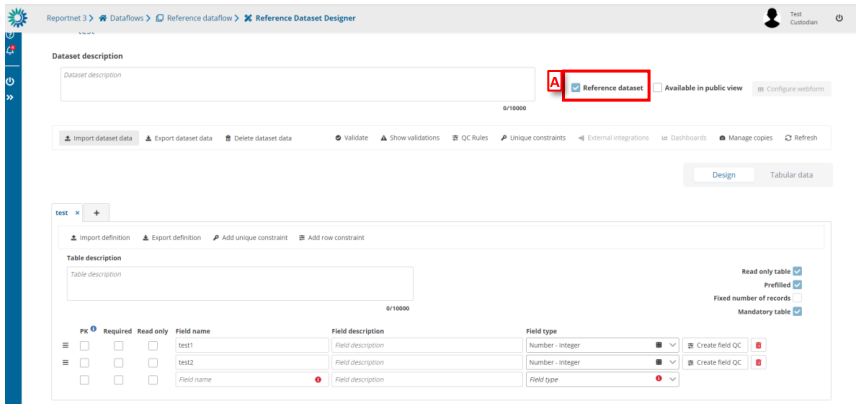The width and height of the screenshot is (858, 405).
Task: Expand the left sidebar with double-chevron icon
Action: 10,98
